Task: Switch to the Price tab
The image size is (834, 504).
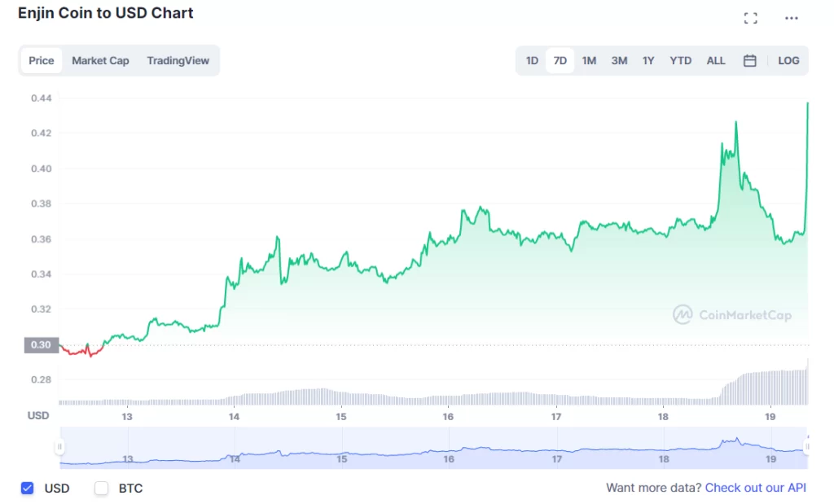Action: click(x=42, y=60)
